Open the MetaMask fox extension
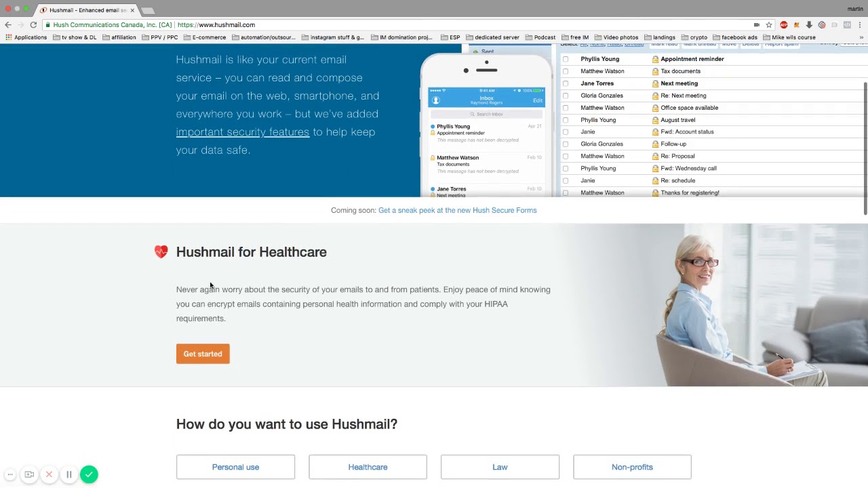The height and width of the screenshot is (488, 868). [797, 25]
